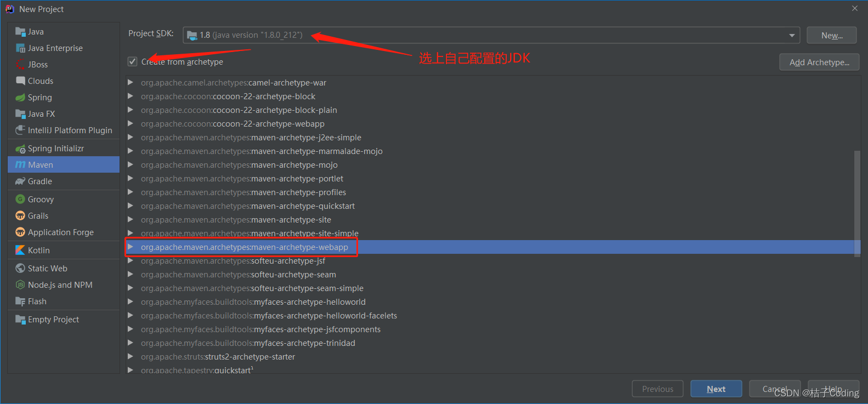Expand the maven-archetype-quickstart entry

(x=131, y=206)
